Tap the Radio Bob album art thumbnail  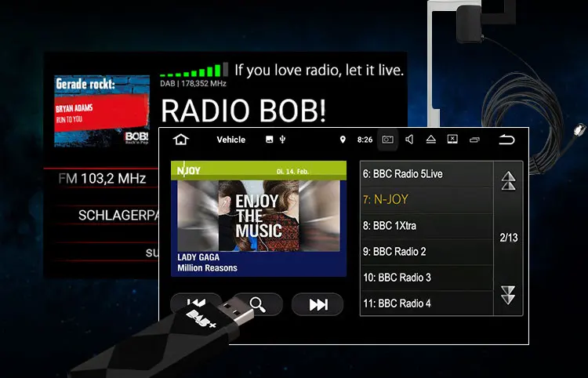pyautogui.click(x=102, y=111)
